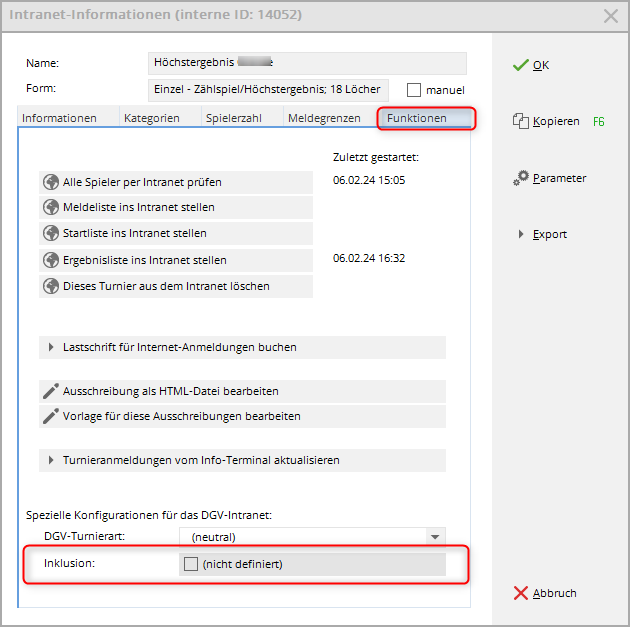Screen dimensions: 630x627
Task: Click globe icon for Meldeliste ins Intranet stellen
Action: (x=51, y=208)
